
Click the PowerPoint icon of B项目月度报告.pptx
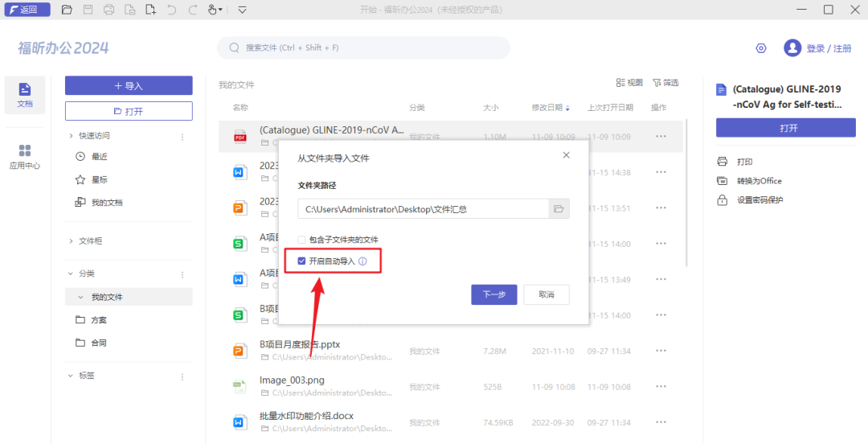(240, 351)
